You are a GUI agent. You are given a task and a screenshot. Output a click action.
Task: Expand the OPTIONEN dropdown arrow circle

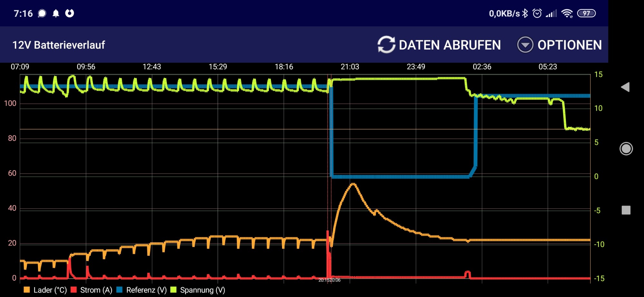coord(525,45)
